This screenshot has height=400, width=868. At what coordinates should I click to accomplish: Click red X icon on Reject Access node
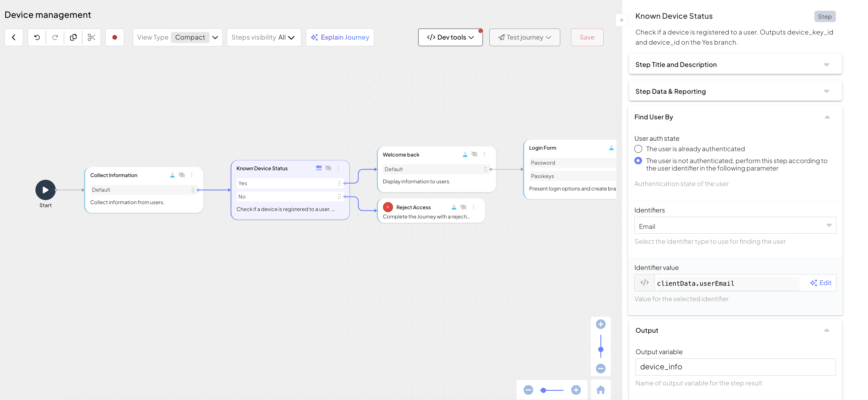[388, 207]
